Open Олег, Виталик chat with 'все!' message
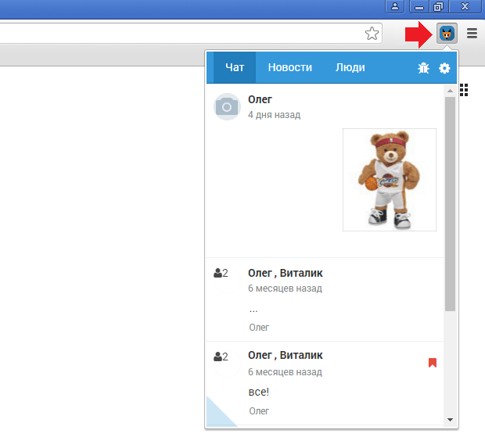 325,384
